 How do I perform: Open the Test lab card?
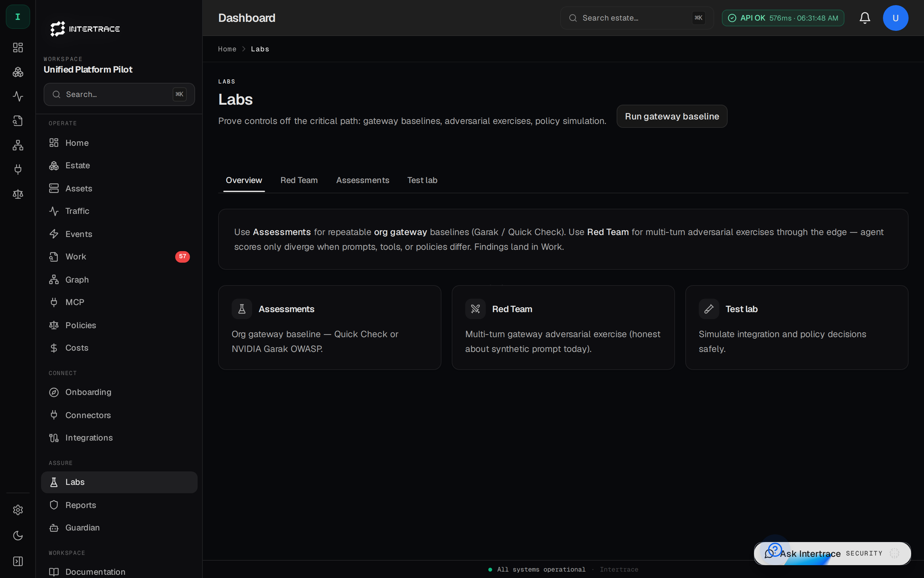tap(797, 328)
